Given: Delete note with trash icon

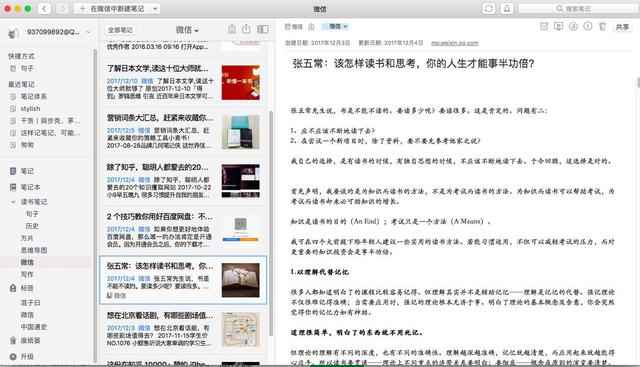Looking at the screenshot, I should click(602, 27).
